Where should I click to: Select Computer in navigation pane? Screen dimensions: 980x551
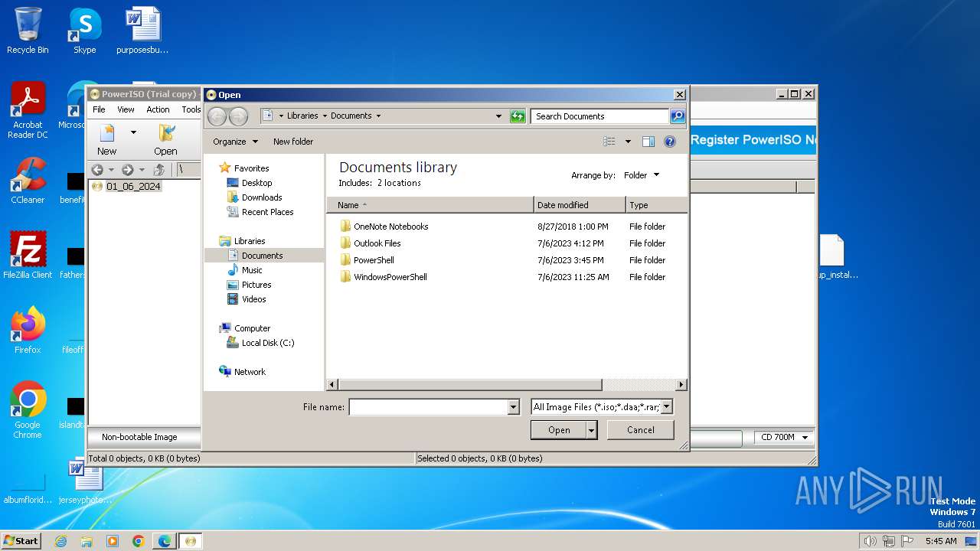[252, 328]
